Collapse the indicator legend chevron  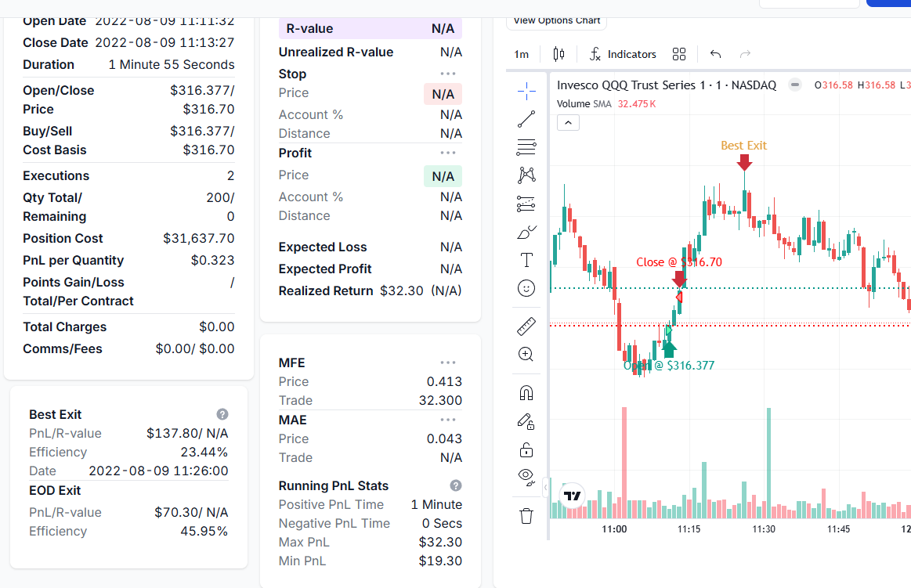[x=568, y=122]
